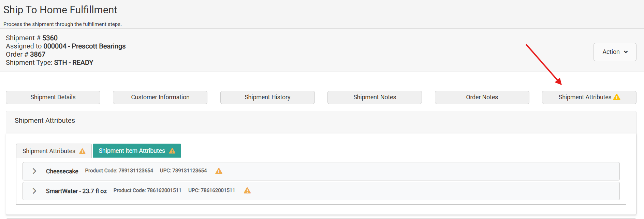The width and height of the screenshot is (644, 219).
Task: Switch to the Shipment Attributes inner tab
Action: pos(49,151)
